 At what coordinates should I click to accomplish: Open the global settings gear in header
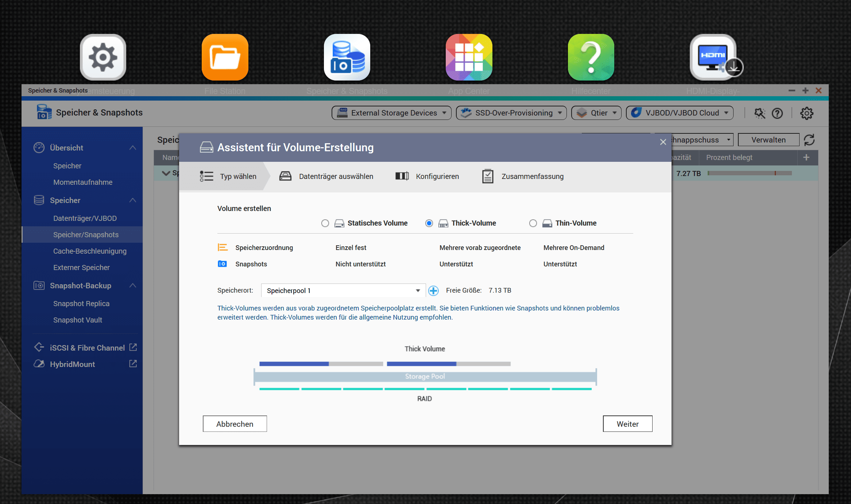[x=806, y=113]
